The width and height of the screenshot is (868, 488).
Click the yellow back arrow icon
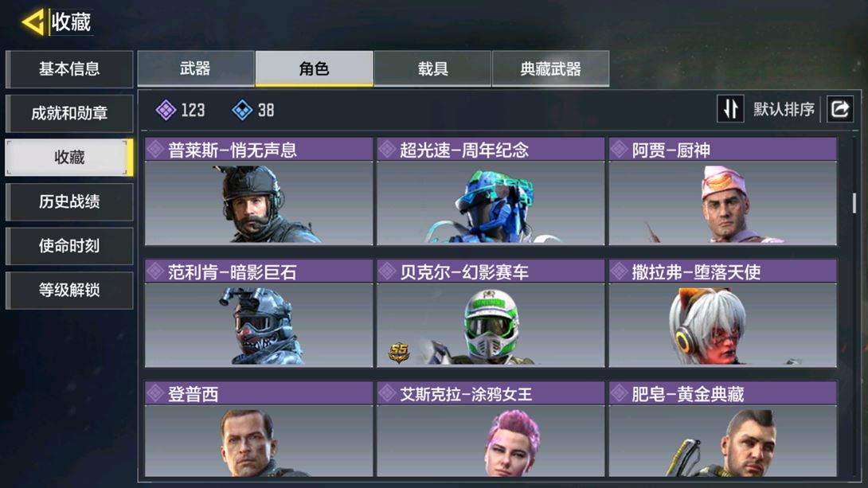click(33, 22)
